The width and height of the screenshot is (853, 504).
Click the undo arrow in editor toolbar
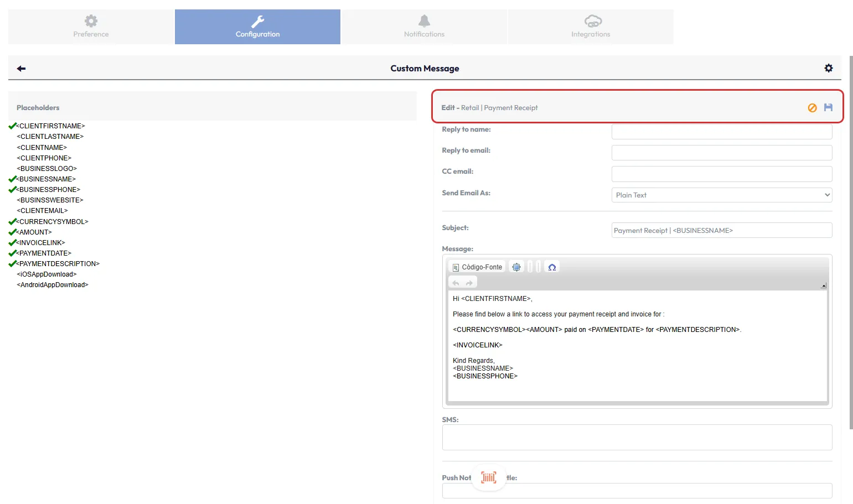(456, 283)
